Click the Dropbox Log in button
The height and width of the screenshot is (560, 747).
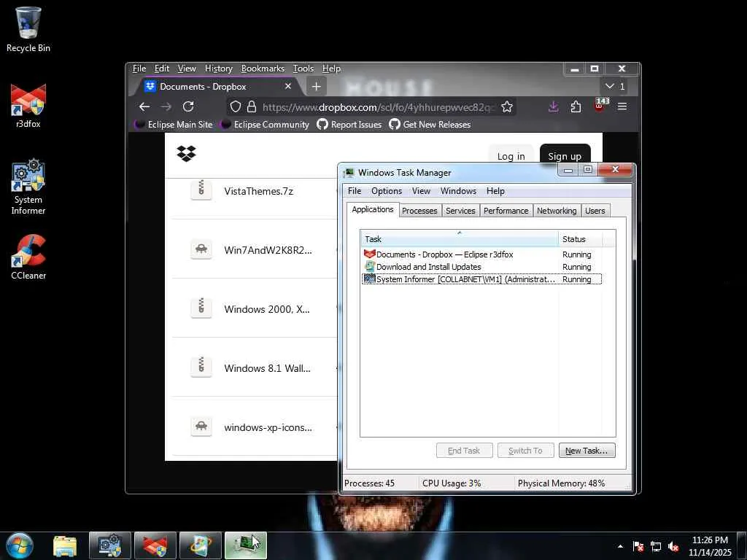[x=511, y=156]
